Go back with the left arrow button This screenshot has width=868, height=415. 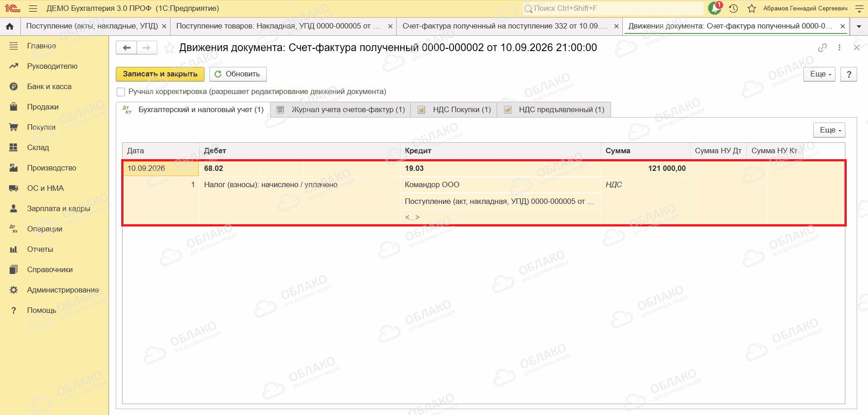[x=127, y=47]
